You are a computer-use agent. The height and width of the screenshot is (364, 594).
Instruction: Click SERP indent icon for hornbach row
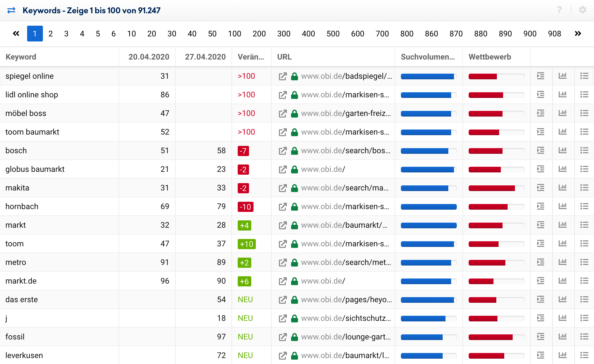(x=540, y=206)
